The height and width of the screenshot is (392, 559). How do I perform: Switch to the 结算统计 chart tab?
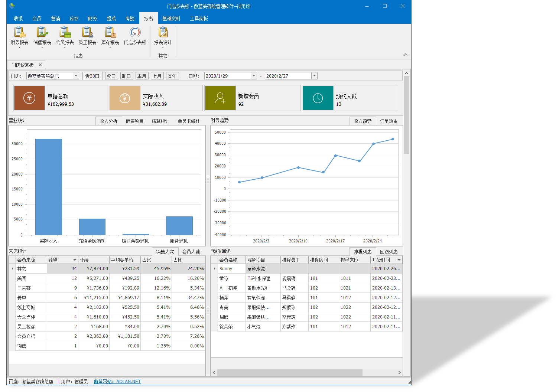[160, 121]
